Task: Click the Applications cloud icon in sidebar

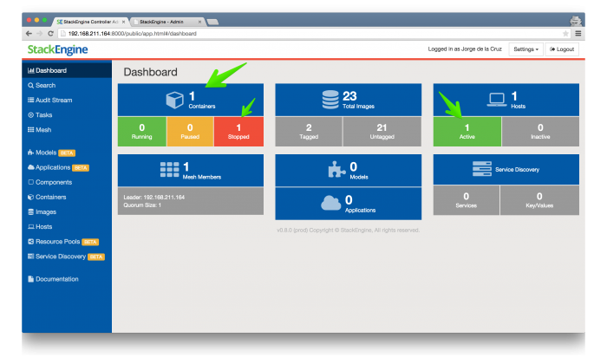Action: [31, 167]
